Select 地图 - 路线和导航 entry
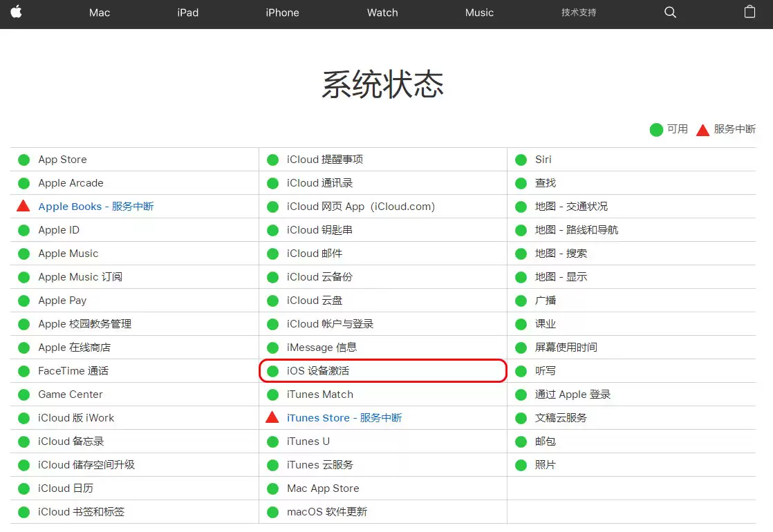 pyautogui.click(x=577, y=230)
